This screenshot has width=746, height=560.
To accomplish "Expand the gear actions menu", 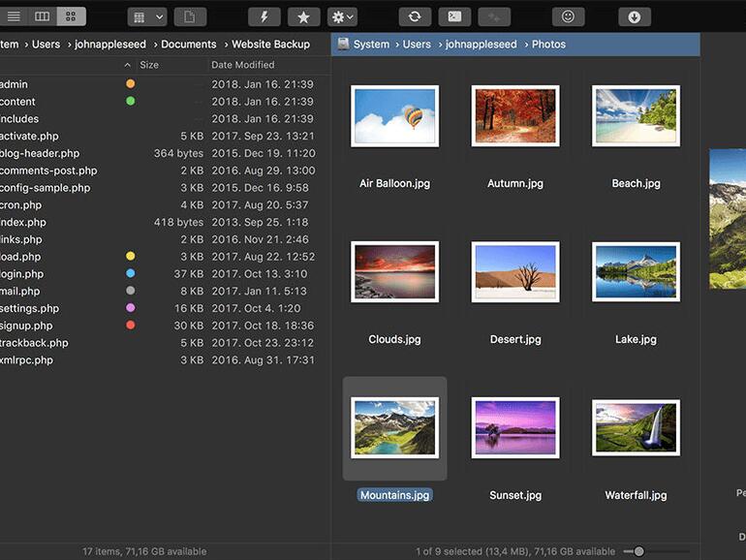I will (x=343, y=16).
